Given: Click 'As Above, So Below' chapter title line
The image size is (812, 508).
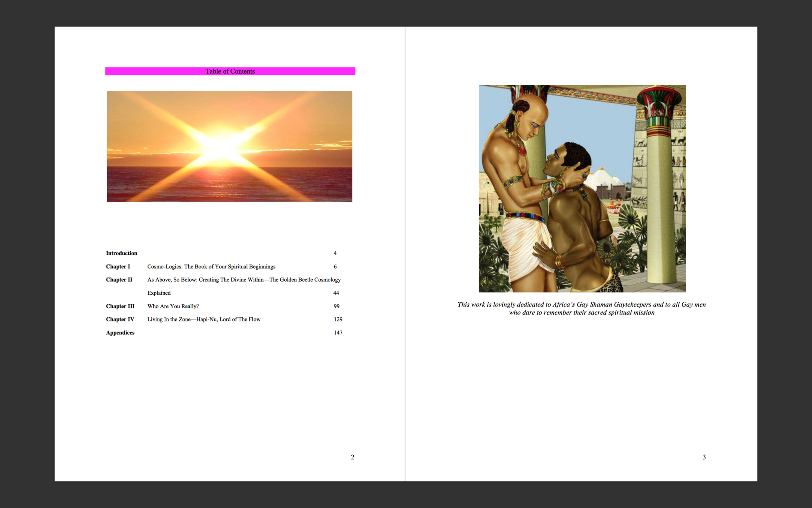Looking at the screenshot, I should point(244,280).
